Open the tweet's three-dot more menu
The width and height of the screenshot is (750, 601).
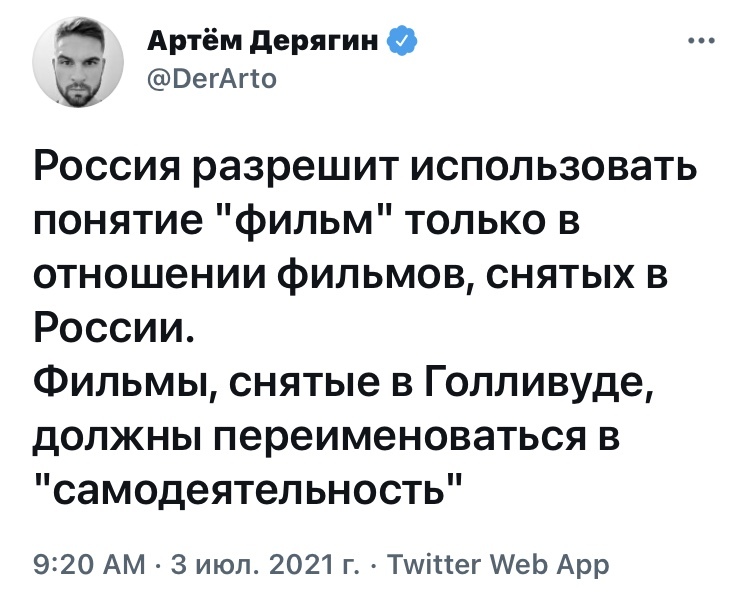pos(702,41)
